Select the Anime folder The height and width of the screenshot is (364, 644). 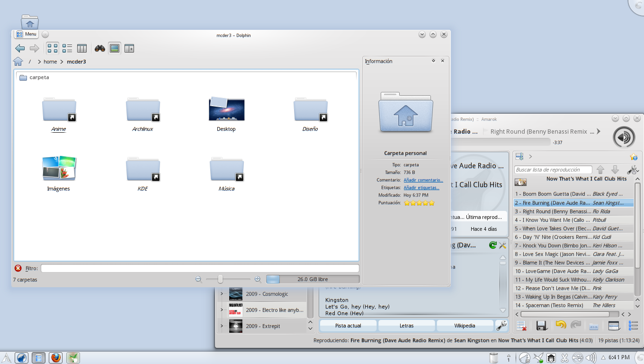[59, 114]
